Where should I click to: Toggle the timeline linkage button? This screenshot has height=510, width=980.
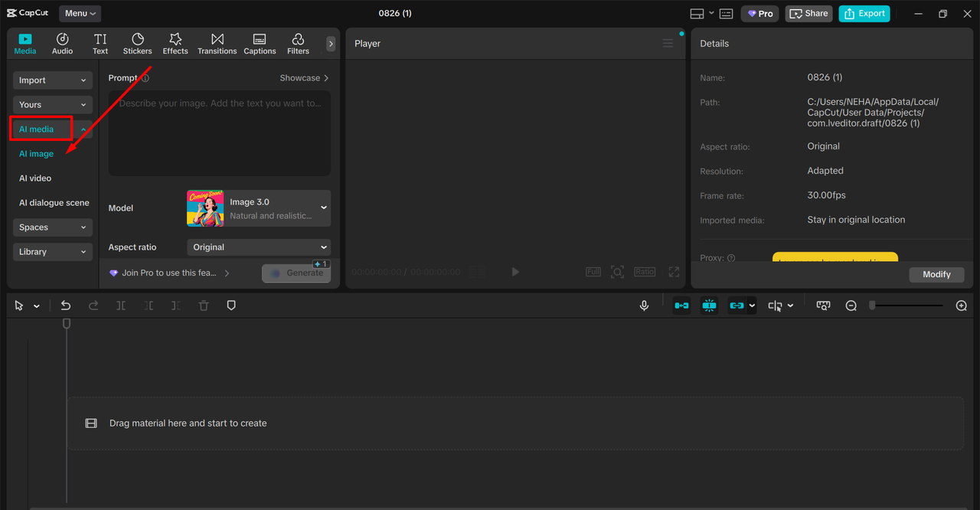click(x=737, y=306)
